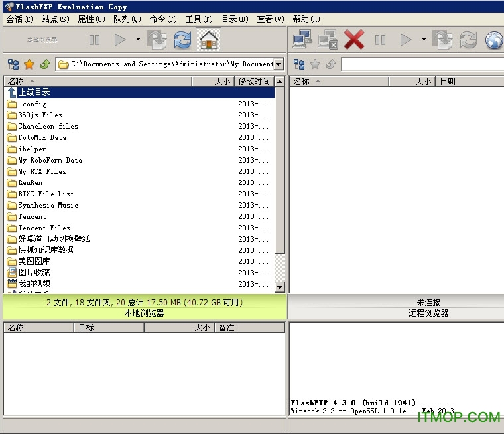Open the 命令 menu

pyautogui.click(x=163, y=19)
